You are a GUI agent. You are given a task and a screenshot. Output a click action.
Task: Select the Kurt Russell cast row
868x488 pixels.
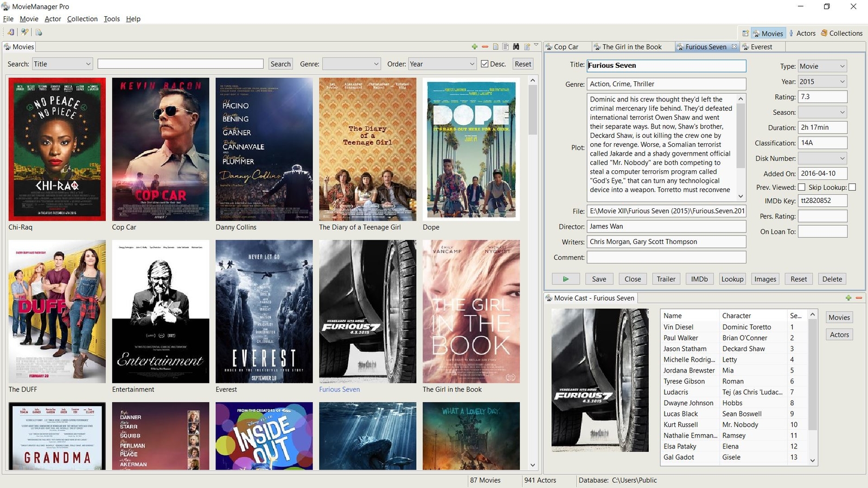734,425
